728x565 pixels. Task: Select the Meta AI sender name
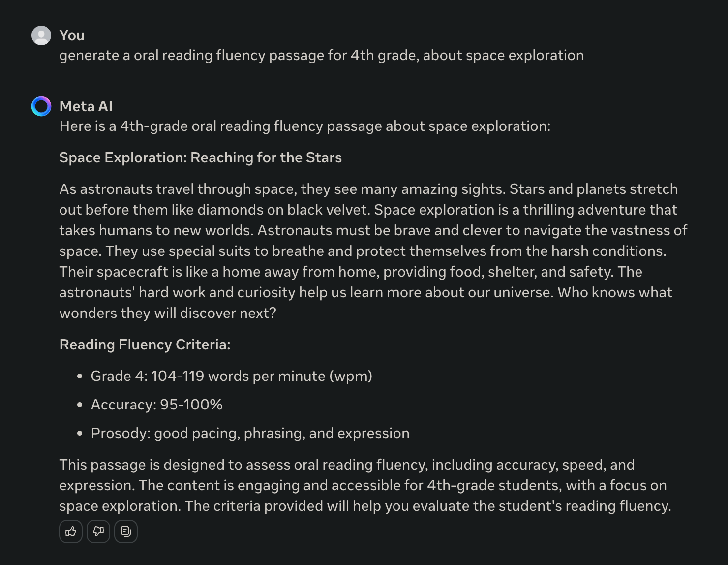tap(86, 106)
